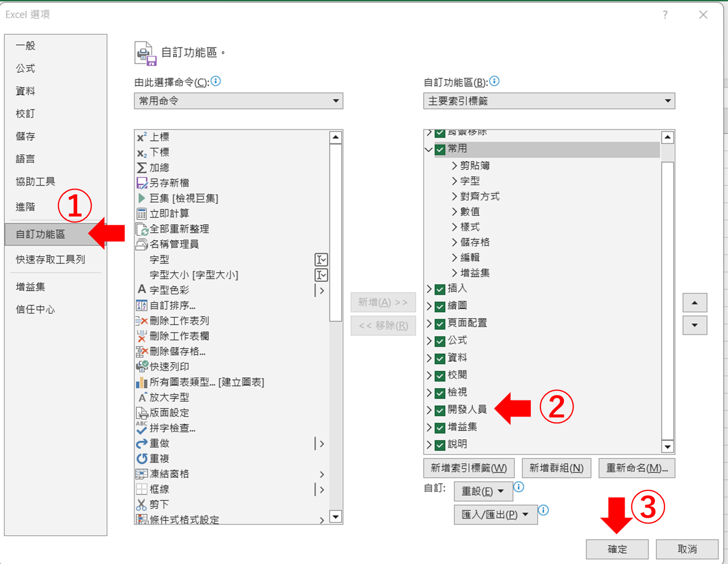This screenshot has width=728, height=564.
Task: Uncheck the 頁面配置 checkbox
Action: (440, 324)
